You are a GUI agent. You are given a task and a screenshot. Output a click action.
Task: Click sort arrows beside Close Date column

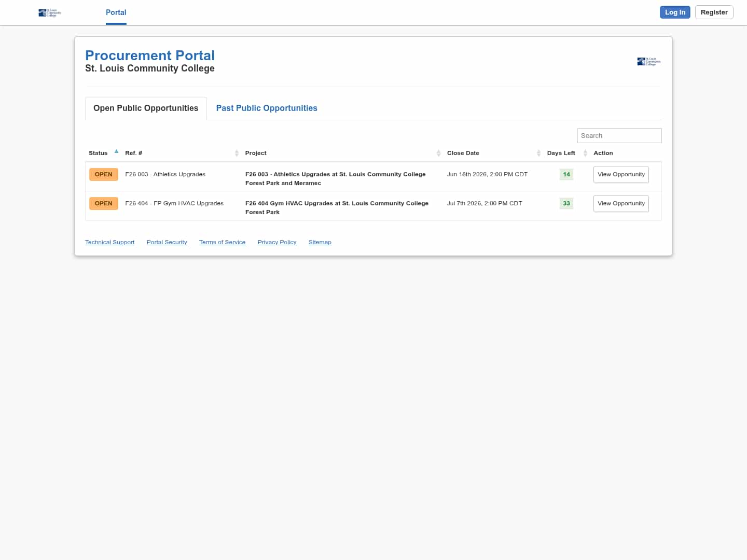[538, 153]
